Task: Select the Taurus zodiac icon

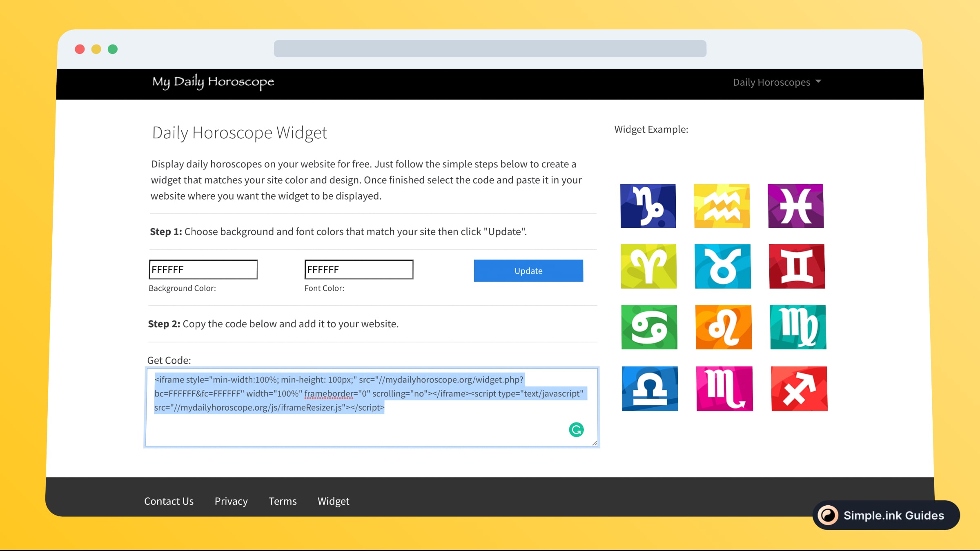Action: click(x=723, y=266)
